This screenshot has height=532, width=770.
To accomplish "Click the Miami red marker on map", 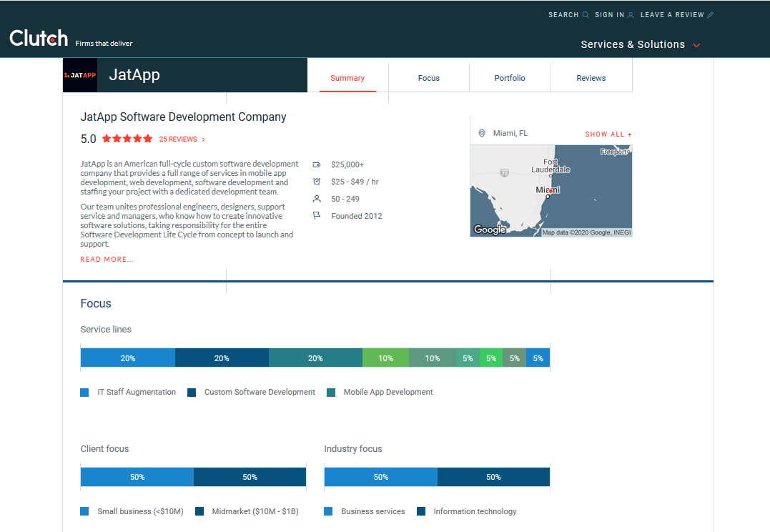I will click(551, 190).
